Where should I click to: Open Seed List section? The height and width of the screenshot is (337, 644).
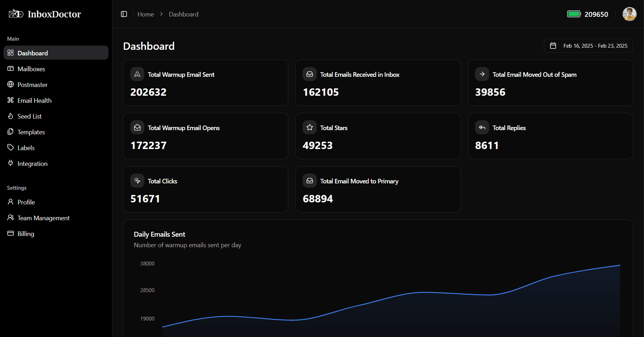(56, 116)
